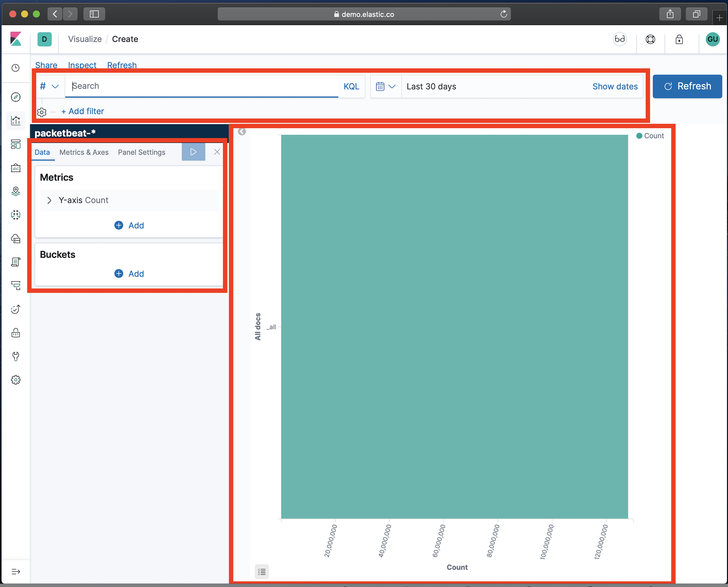Click the Kibana logo icon

[x=16, y=39]
